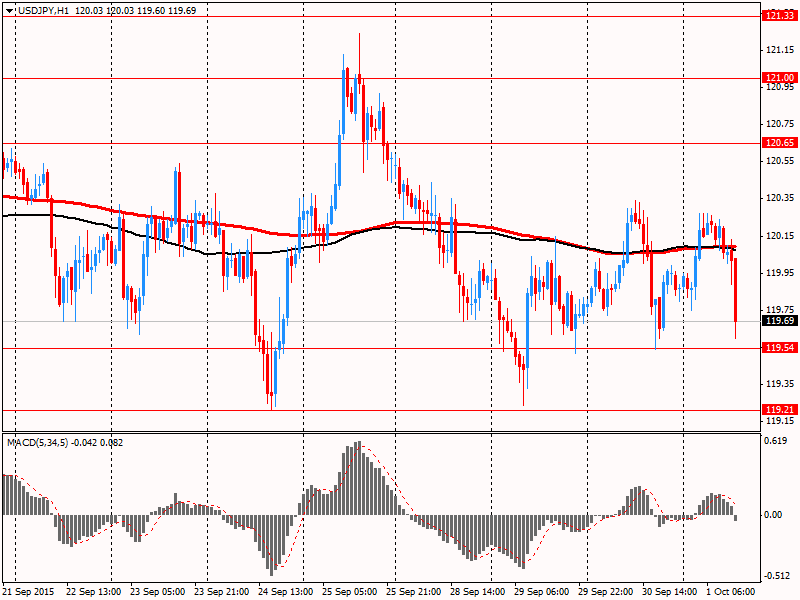The image size is (800, 600).
Task: Click the 119.54 red price level label
Action: (780, 348)
